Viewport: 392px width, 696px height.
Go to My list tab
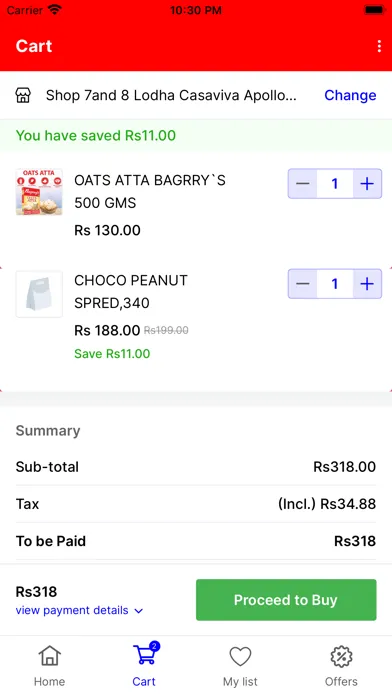(x=240, y=666)
